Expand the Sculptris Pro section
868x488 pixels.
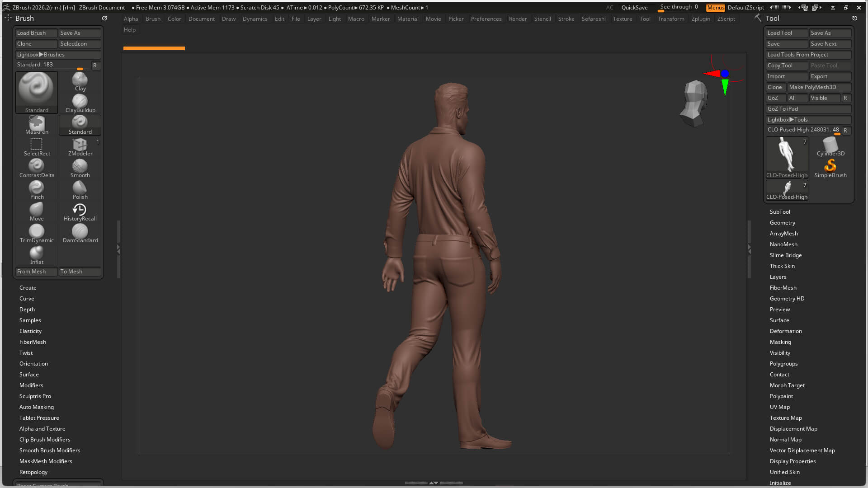(x=35, y=396)
